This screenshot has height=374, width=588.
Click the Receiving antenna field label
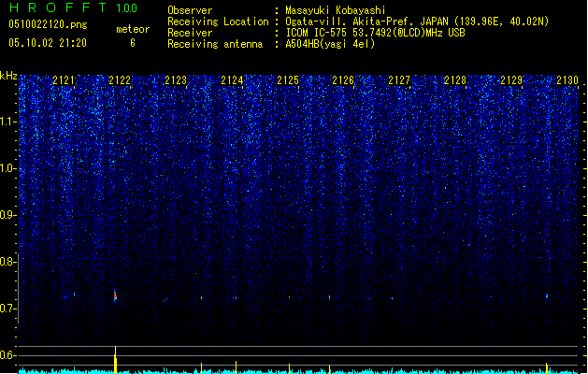click(215, 44)
